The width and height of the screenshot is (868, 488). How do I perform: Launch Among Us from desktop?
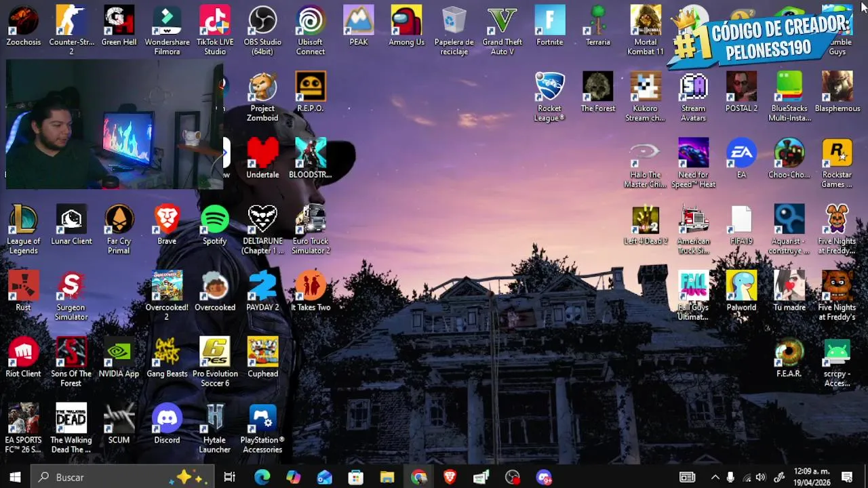pos(406,27)
